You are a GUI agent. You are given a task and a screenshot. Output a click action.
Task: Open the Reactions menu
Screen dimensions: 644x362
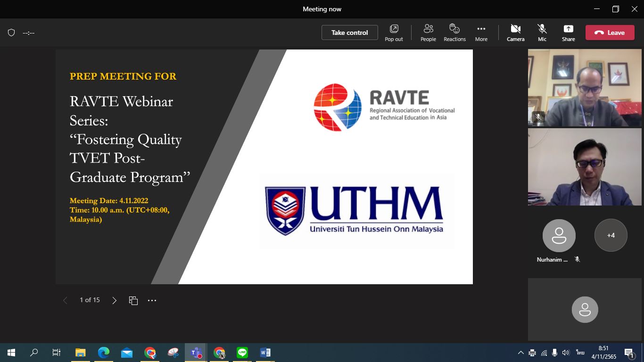coord(454,33)
